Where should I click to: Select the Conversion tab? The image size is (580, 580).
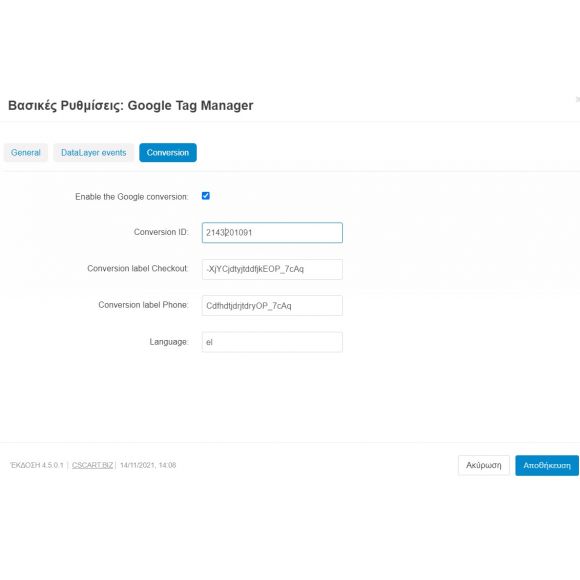pos(168,152)
